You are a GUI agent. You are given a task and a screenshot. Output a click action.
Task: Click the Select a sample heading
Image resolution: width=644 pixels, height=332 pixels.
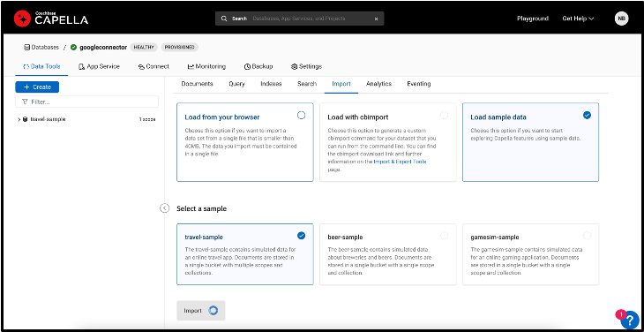[201, 208]
